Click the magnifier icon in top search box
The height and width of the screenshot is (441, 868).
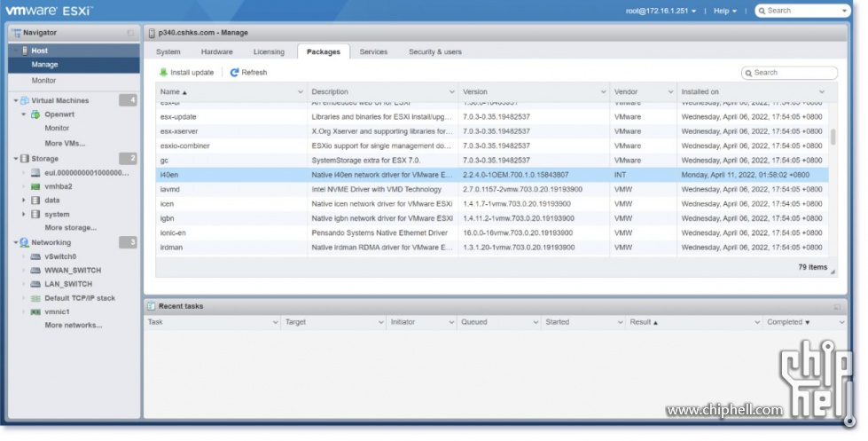coord(762,11)
